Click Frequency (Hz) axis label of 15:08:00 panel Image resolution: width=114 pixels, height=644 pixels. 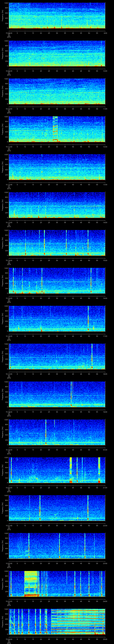point(3,16)
